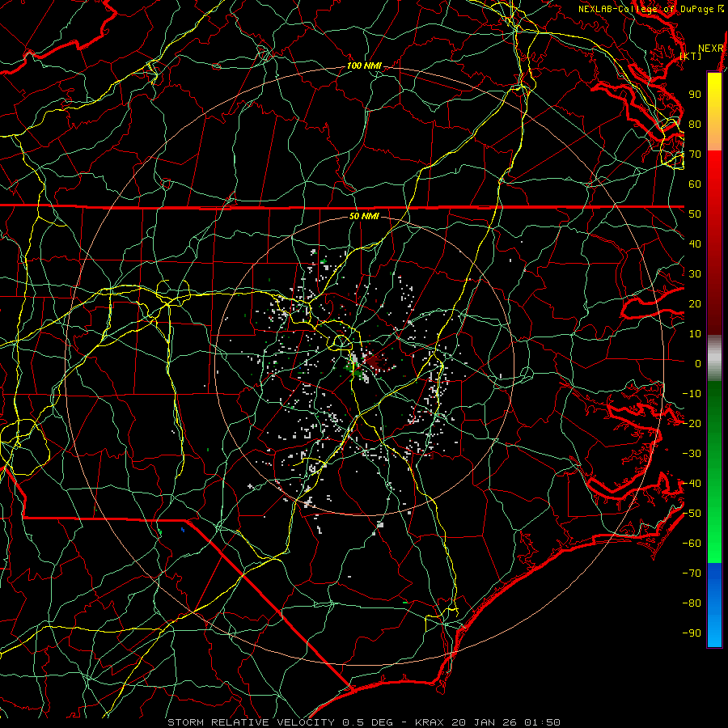Click the 40 value on the velocity scale
Viewport: 728px width, 728px height.
click(x=695, y=243)
